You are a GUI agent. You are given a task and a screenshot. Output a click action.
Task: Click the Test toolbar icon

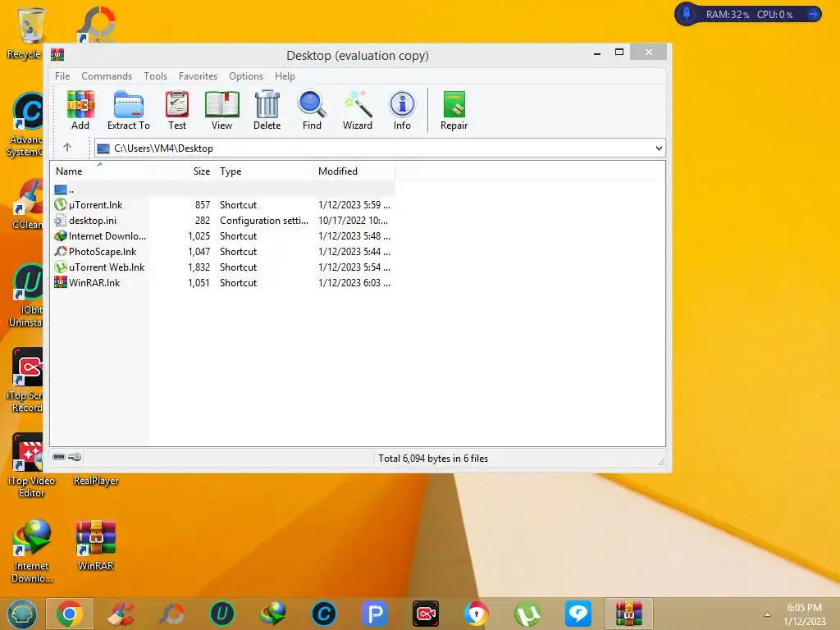click(x=177, y=110)
